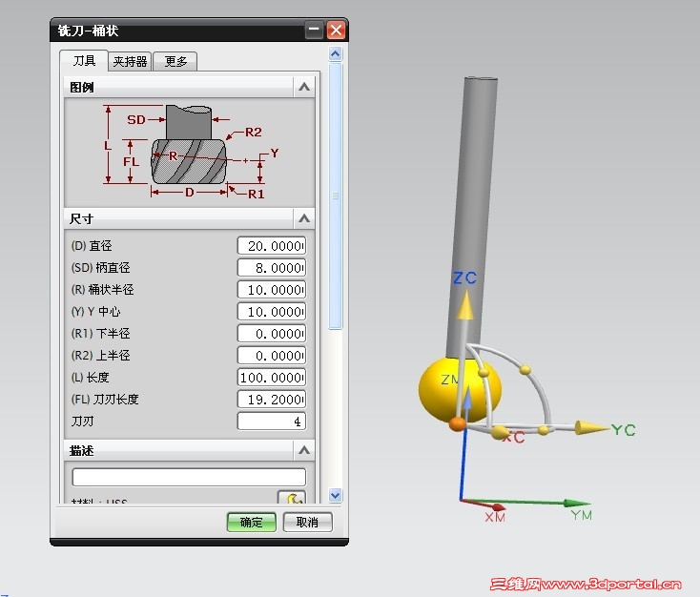Viewport: 700px width, 597px height.
Task: Edit the (R) 桶状半径 value field
Action: tap(272, 289)
